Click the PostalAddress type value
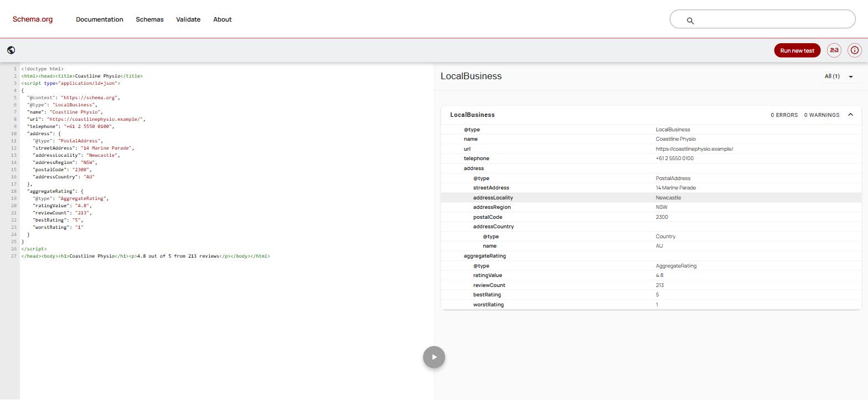The height and width of the screenshot is (400, 868). [x=673, y=178]
